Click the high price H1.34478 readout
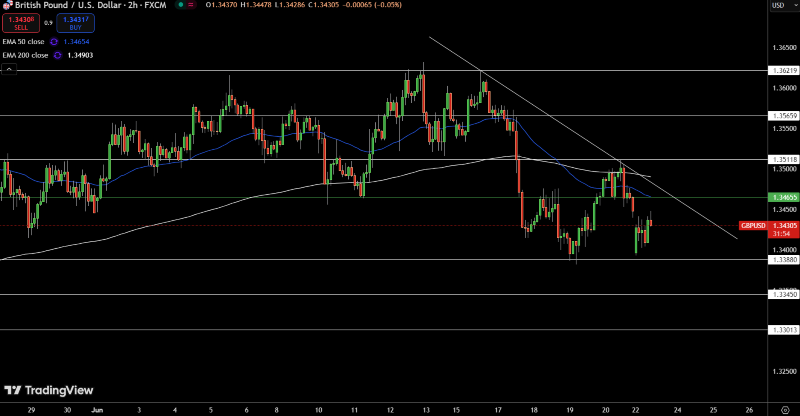Image resolution: width=800 pixels, height=416 pixels. [255, 5]
